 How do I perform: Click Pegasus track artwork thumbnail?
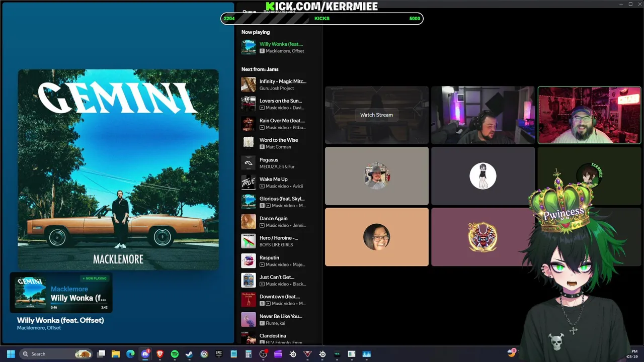249,163
